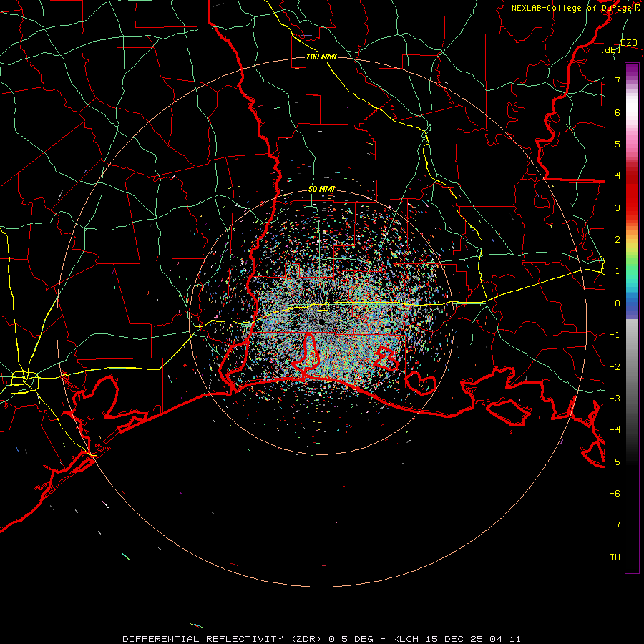
Task: Click the 0 value on the color scale
Action: coord(618,303)
